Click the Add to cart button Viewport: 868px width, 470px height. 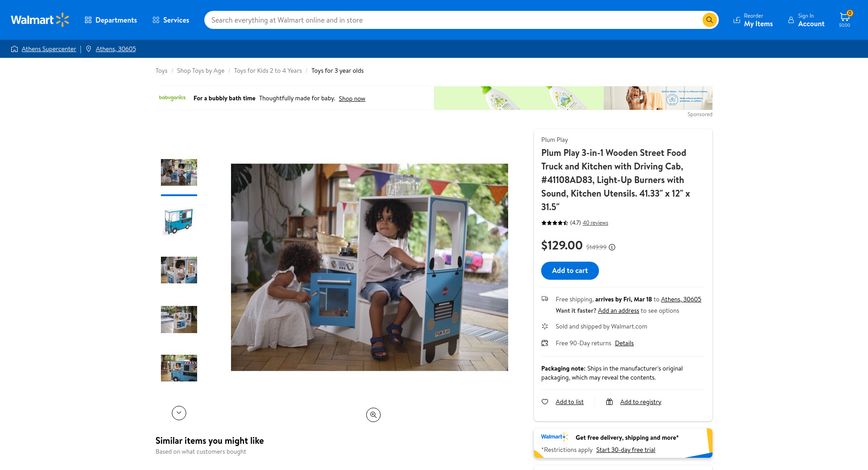pos(570,270)
